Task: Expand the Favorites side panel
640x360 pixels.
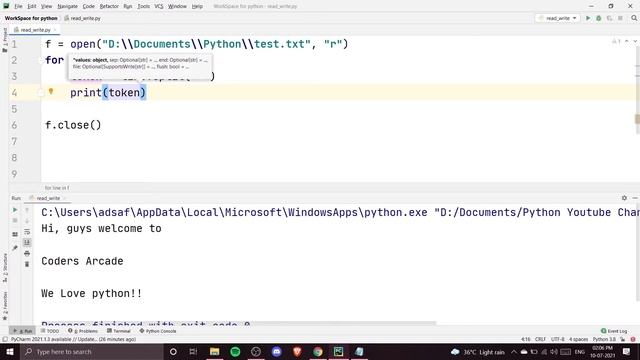Action: tap(5, 306)
